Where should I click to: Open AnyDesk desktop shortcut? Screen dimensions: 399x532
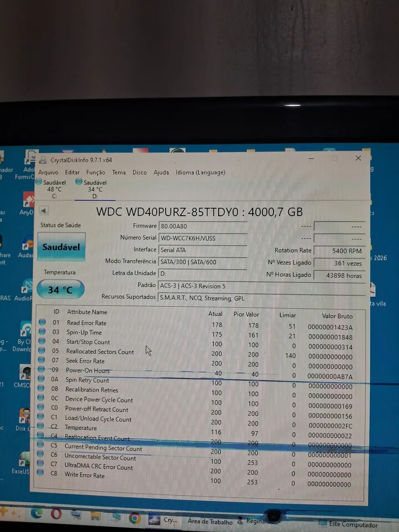[x=27, y=204]
